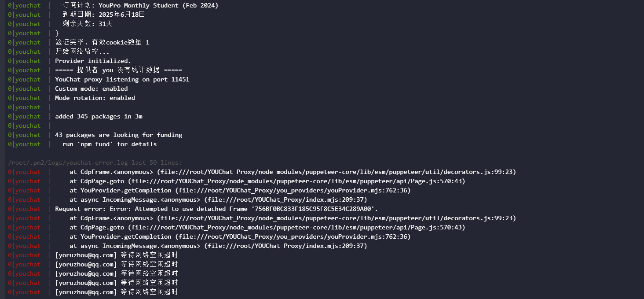
Task: Click the remaining days value 31天
Action: coord(106,24)
